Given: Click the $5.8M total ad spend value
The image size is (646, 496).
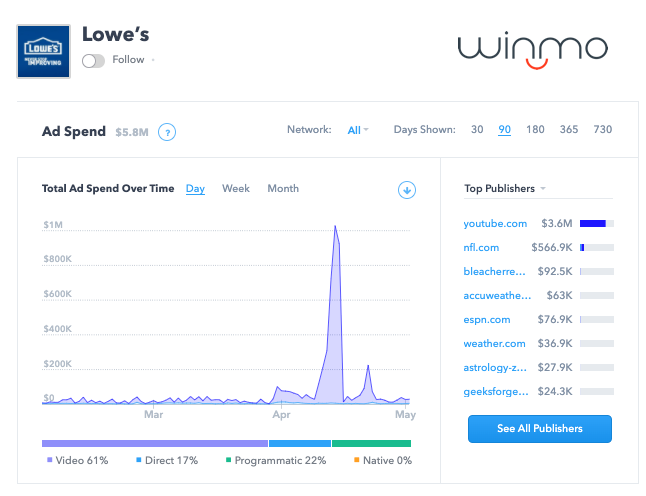Looking at the screenshot, I should tap(132, 132).
